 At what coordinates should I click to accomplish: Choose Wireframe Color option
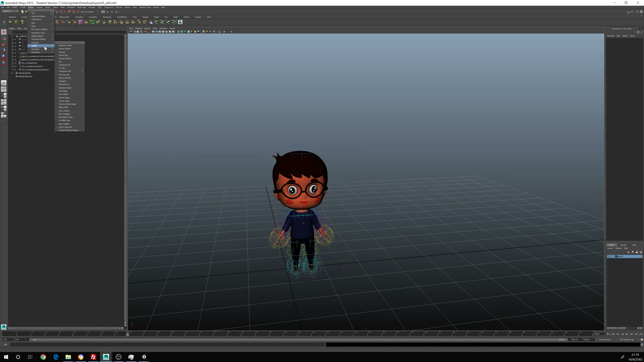click(x=41, y=33)
